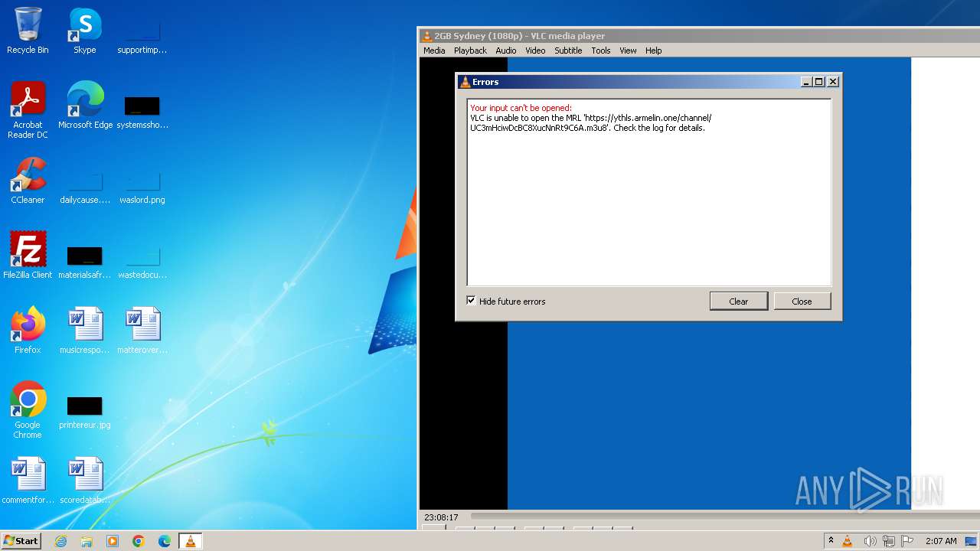Click the taskbar clock 2:07 AM
Viewport: 980px width, 551px height.
tap(941, 541)
